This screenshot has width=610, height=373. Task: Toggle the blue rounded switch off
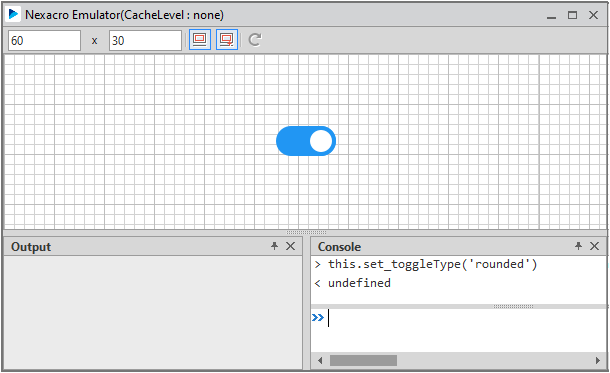coord(306,141)
